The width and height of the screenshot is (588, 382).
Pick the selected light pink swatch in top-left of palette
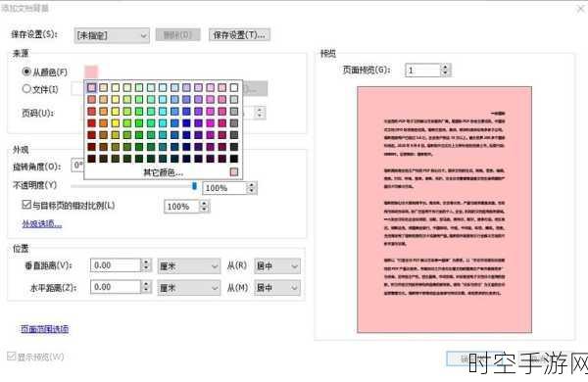point(91,87)
